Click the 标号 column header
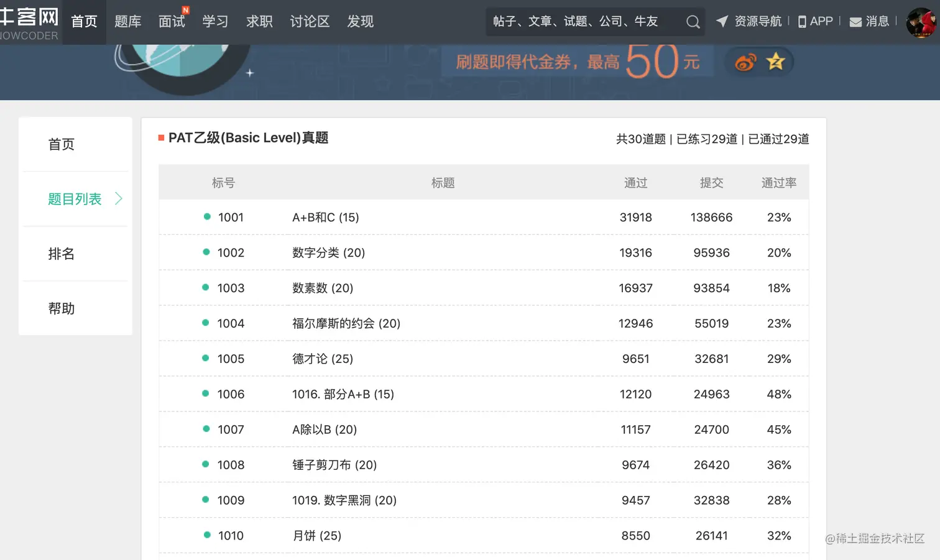 click(x=223, y=183)
